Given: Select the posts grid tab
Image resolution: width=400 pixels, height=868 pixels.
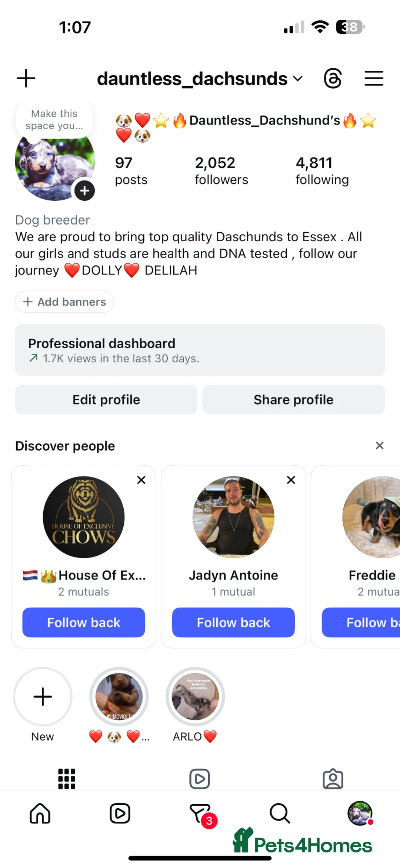Looking at the screenshot, I should pyautogui.click(x=67, y=779).
